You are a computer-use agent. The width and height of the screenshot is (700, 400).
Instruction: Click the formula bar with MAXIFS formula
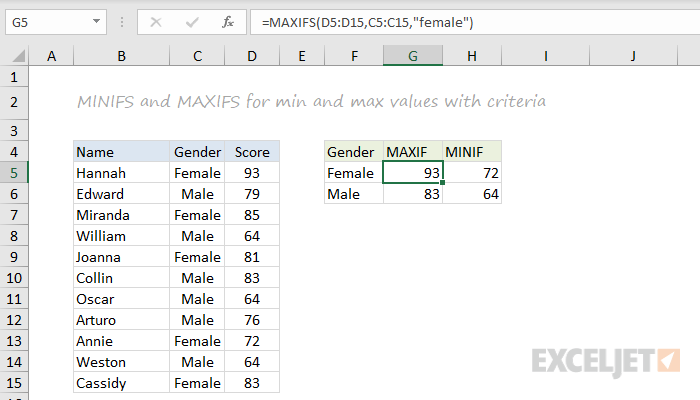(x=475, y=22)
